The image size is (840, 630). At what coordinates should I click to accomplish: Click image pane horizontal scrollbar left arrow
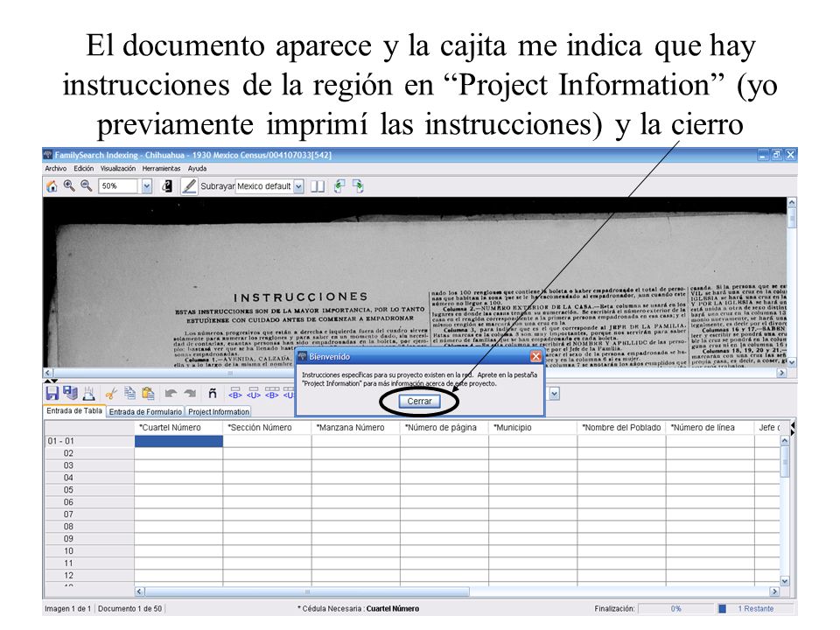point(48,373)
